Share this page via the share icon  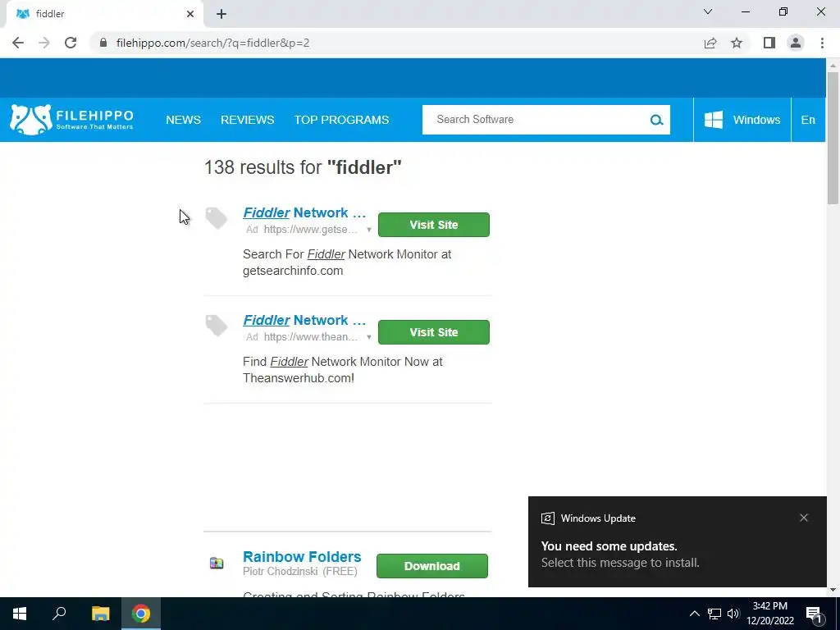(710, 43)
